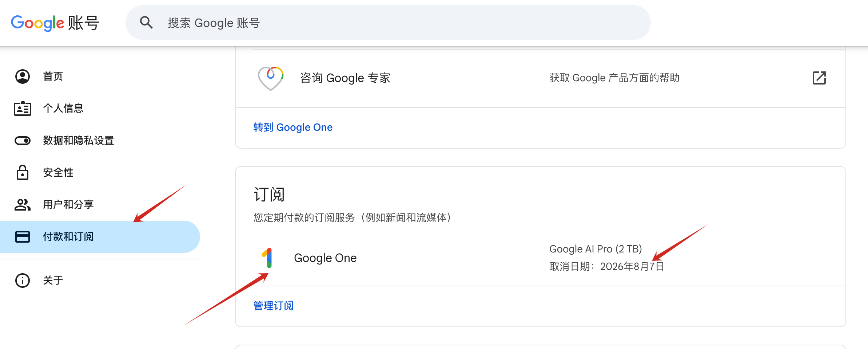868x349 pixels.
Task: Click the 个人信息 ID card icon
Action: [23, 109]
